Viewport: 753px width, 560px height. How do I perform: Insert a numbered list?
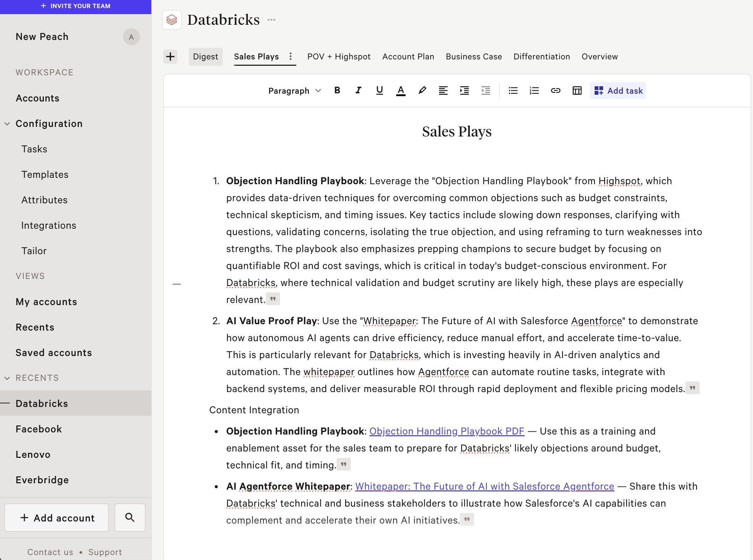pos(534,91)
